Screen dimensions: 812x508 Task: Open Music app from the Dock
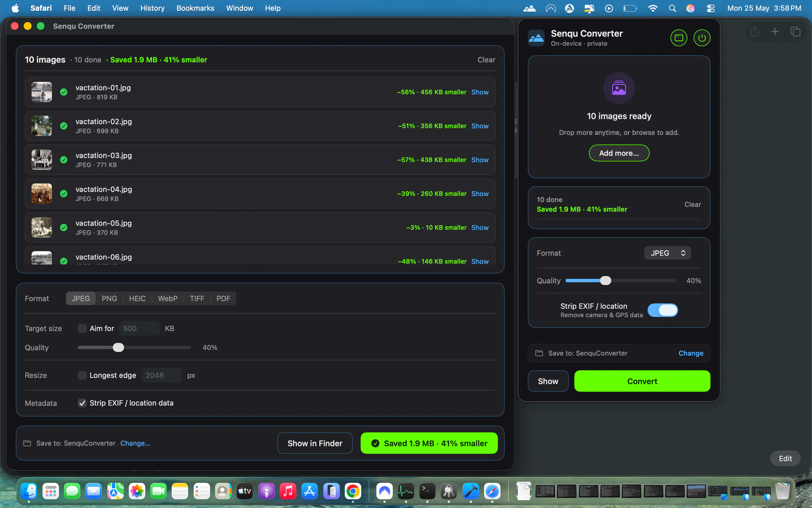(288, 491)
